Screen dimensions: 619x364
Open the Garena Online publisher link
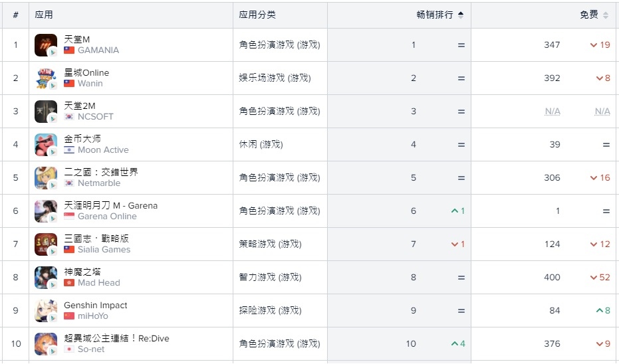point(107,216)
